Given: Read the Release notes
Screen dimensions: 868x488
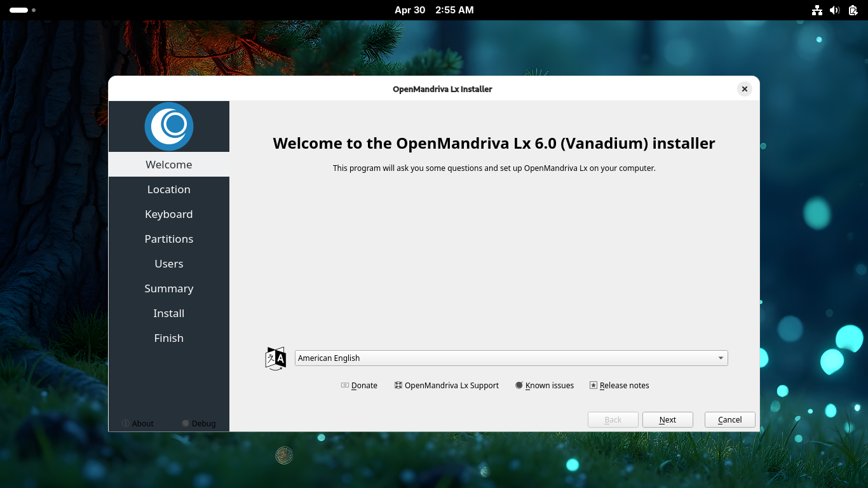Looking at the screenshot, I should 620,386.
